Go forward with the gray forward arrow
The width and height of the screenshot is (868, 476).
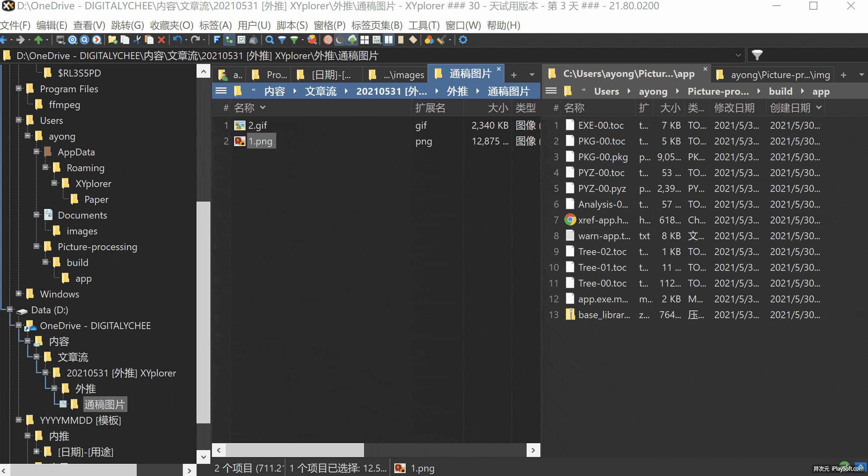(x=20, y=40)
